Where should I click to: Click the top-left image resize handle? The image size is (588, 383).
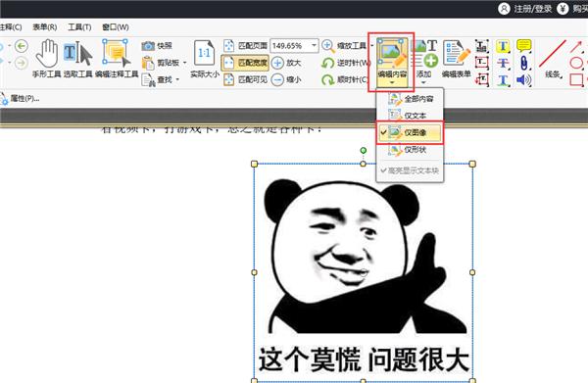click(254, 164)
